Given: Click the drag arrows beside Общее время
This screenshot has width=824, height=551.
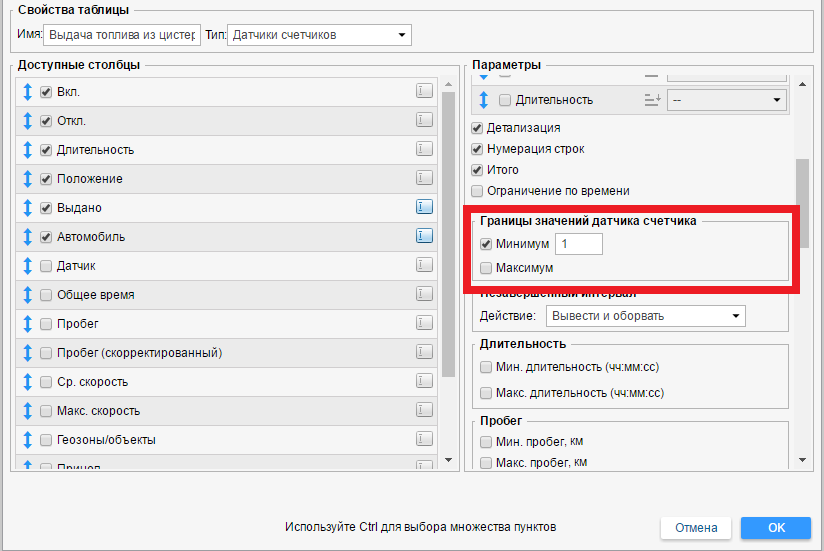Looking at the screenshot, I should (27, 295).
